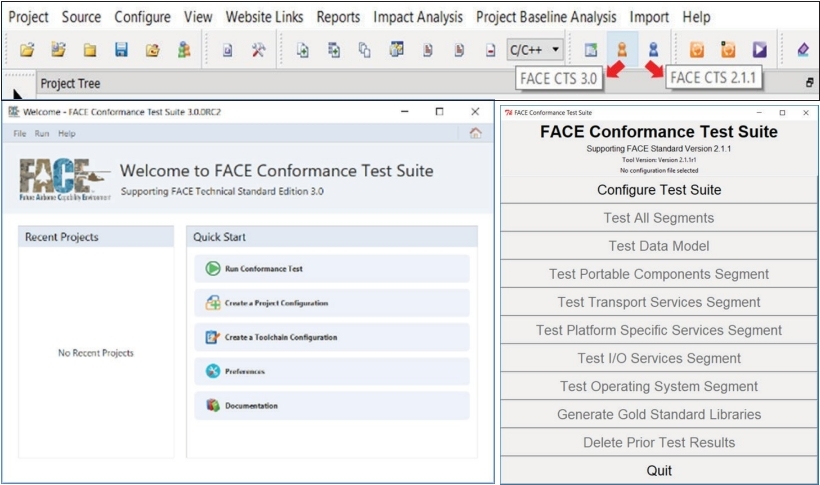Click Test Data Model button
820x485 pixels.
tap(659, 246)
